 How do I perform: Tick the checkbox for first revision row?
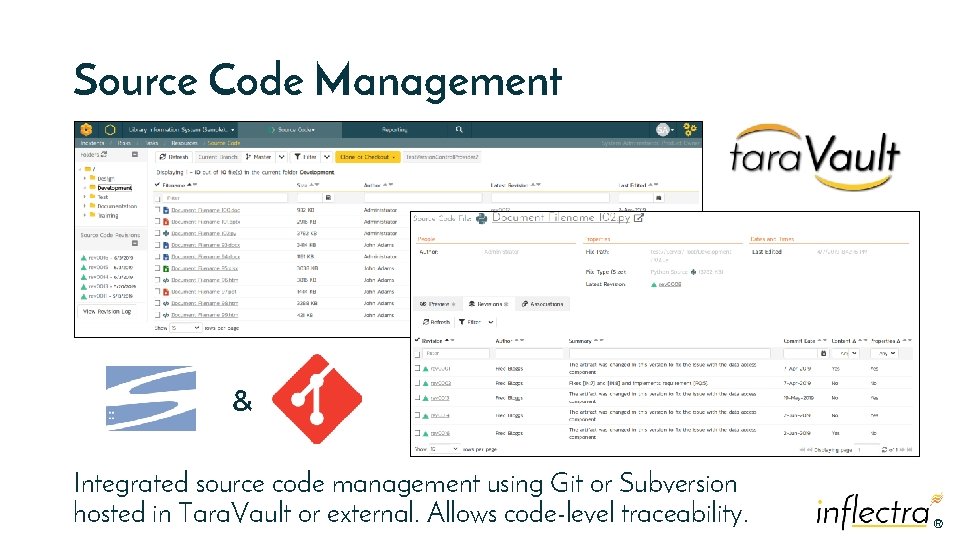418,369
